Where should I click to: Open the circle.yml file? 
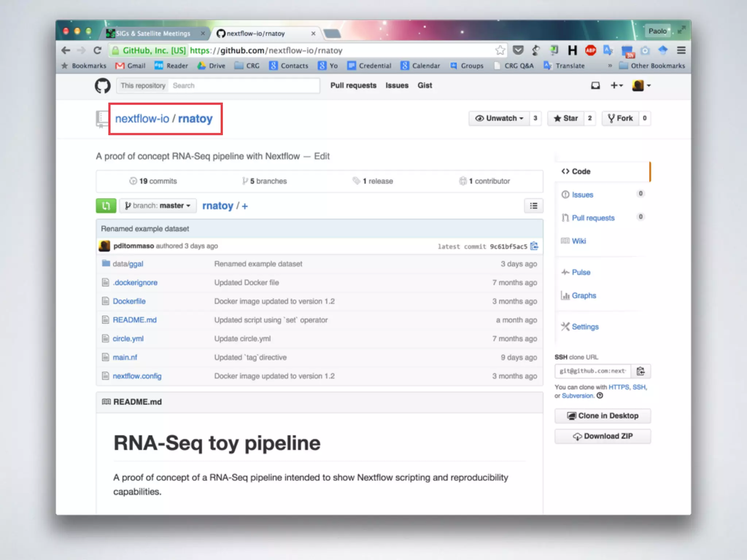click(x=128, y=339)
